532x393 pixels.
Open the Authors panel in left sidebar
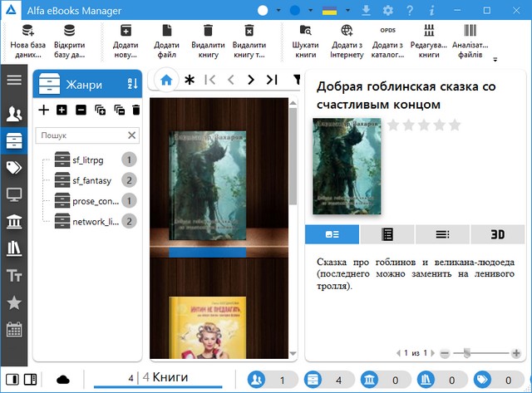click(x=13, y=115)
